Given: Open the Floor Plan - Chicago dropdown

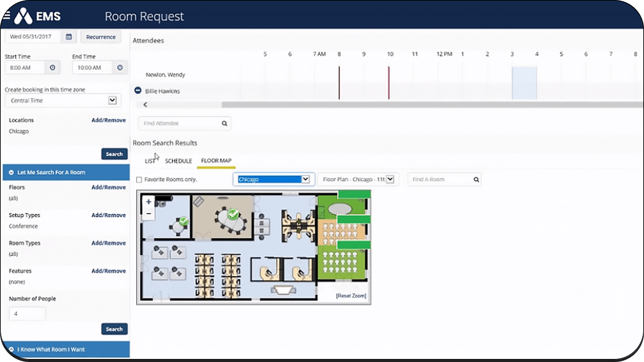Looking at the screenshot, I should point(390,179).
